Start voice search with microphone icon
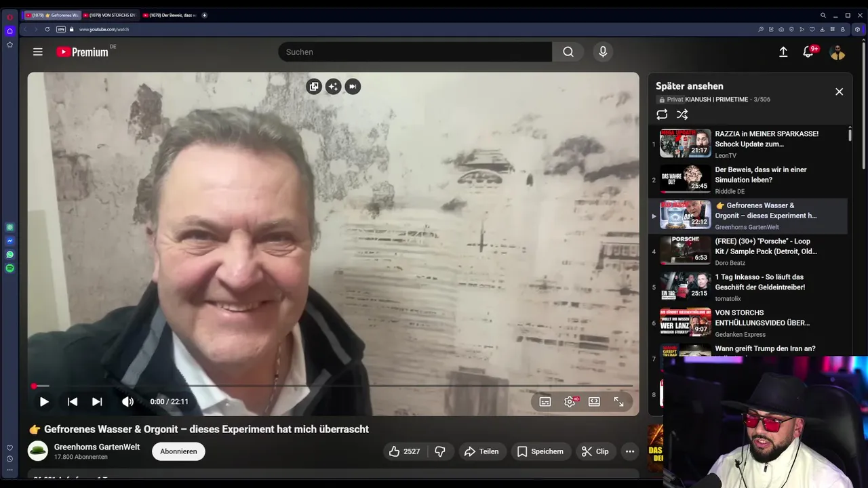Viewport: 868px width, 488px height. click(x=603, y=52)
